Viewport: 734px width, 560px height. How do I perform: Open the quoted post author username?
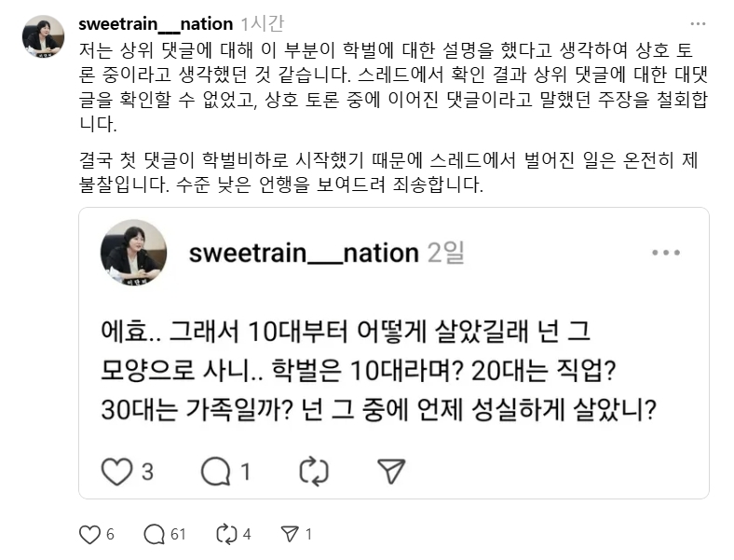[x=303, y=253]
